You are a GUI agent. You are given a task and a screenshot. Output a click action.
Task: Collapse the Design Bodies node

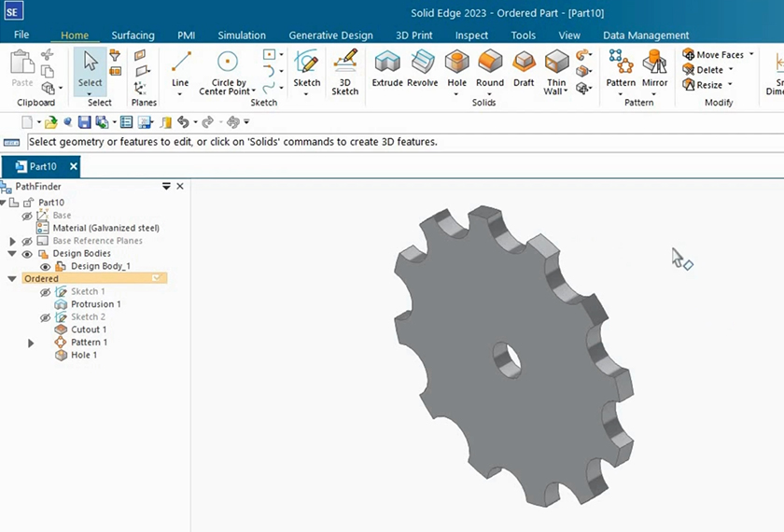click(x=12, y=254)
